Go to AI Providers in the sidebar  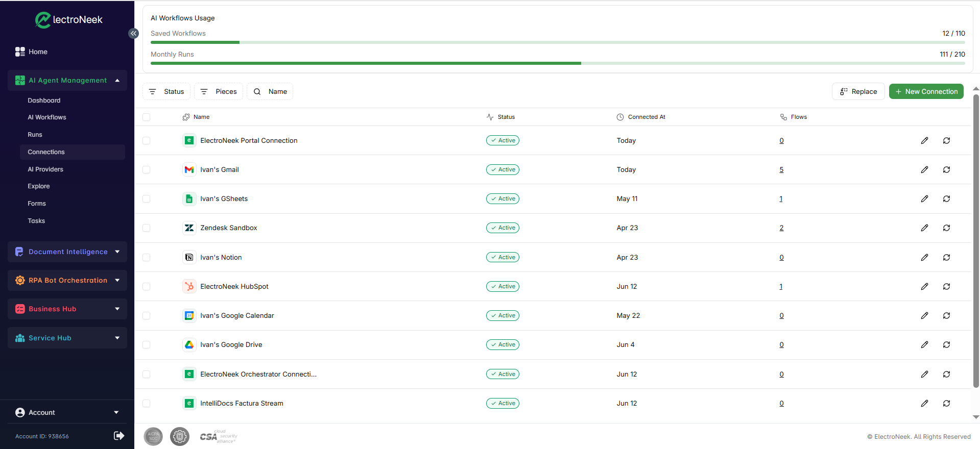pos(45,169)
